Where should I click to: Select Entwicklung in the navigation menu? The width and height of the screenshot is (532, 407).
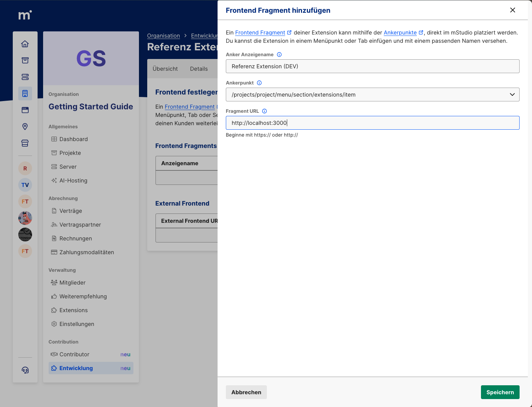point(76,368)
